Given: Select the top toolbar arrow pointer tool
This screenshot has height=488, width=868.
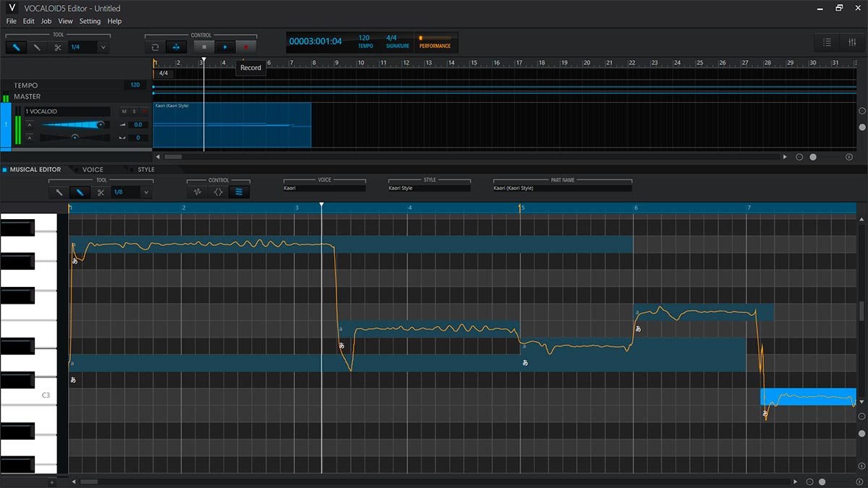Looking at the screenshot, I should (17, 48).
